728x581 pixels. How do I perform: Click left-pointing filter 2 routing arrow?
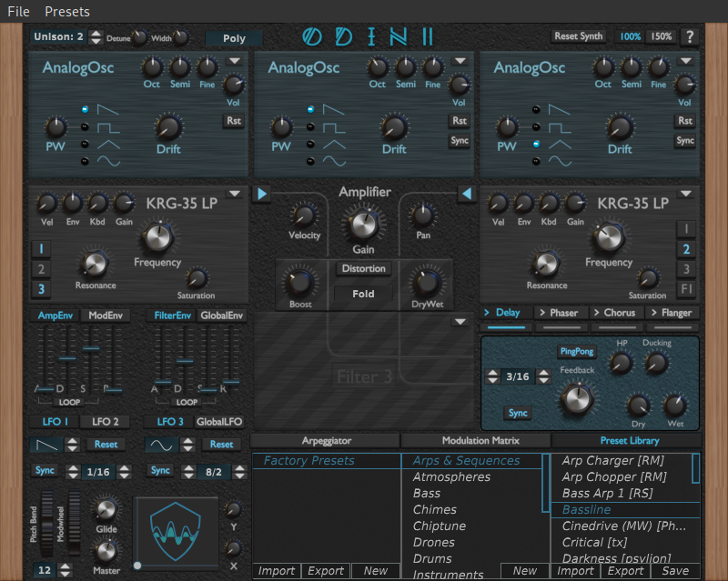[467, 194]
